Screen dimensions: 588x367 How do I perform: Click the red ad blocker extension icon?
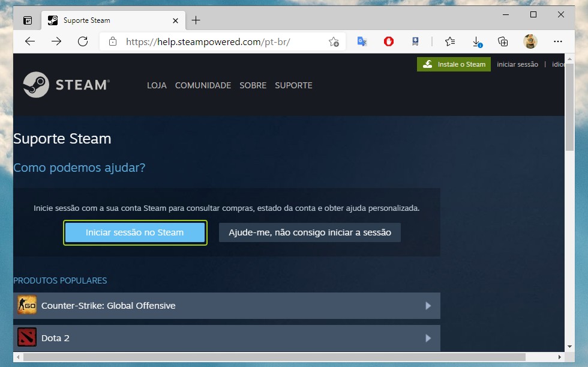tap(389, 41)
